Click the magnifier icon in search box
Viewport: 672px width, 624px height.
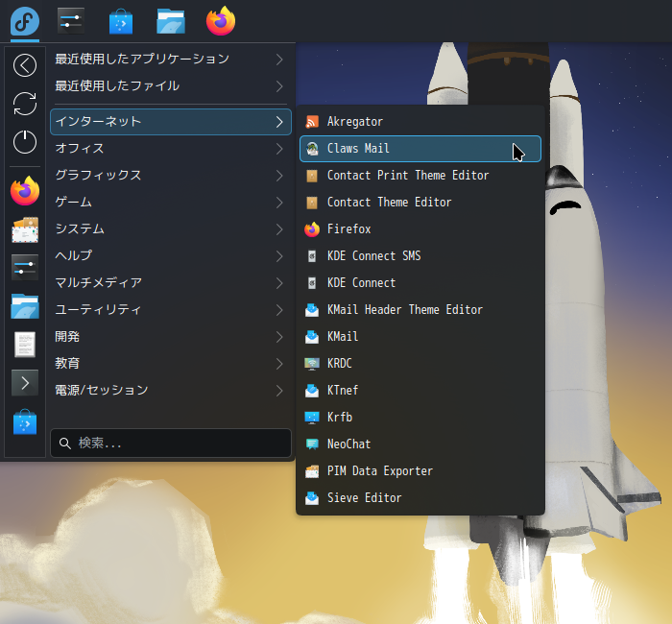pos(64,444)
